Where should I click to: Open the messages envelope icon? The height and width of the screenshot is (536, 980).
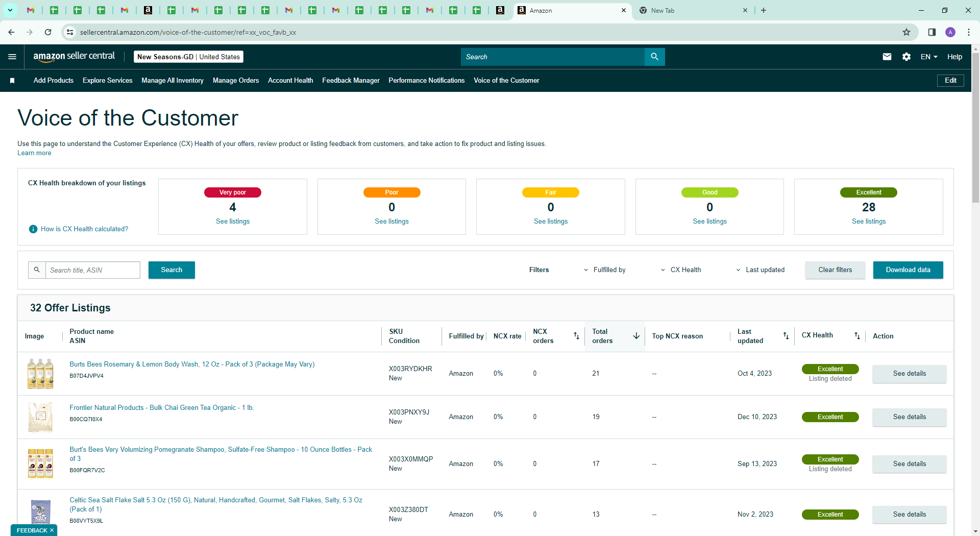click(x=887, y=57)
